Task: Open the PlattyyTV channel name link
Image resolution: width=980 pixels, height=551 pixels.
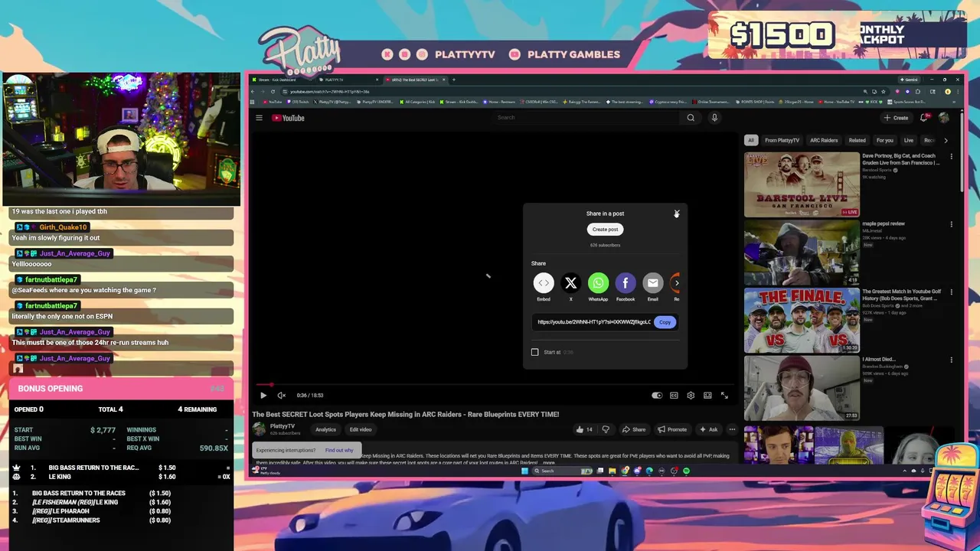Action: (x=283, y=426)
